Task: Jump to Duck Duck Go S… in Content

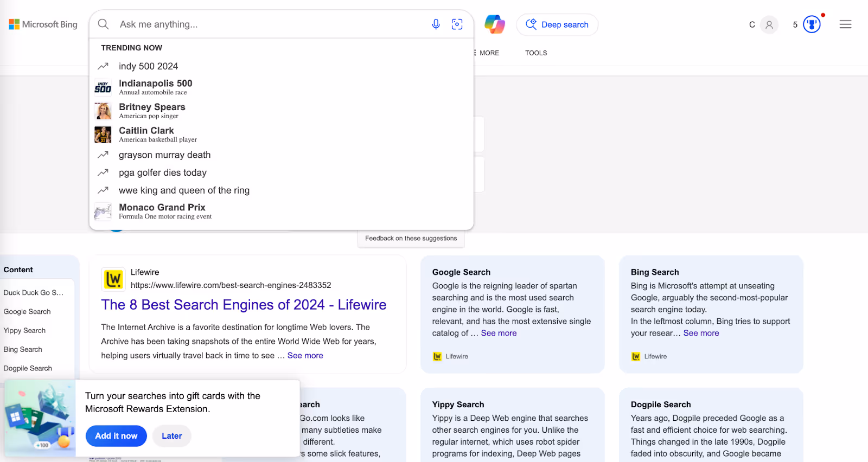Action: coord(34,292)
